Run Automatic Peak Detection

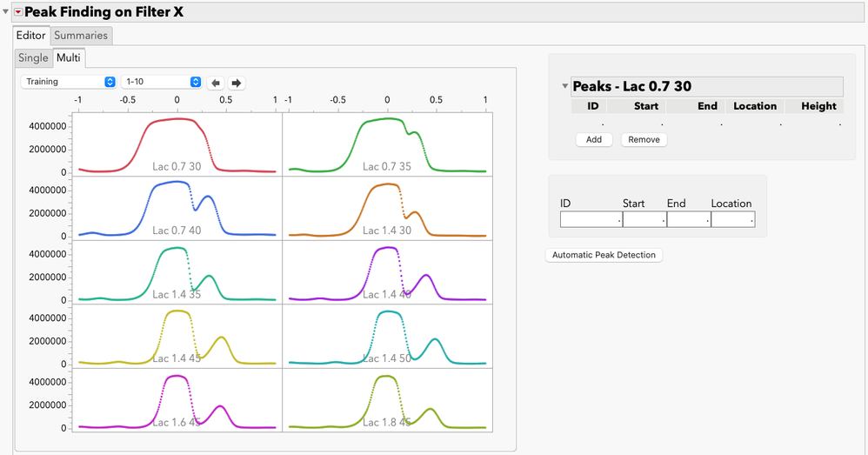pos(604,255)
